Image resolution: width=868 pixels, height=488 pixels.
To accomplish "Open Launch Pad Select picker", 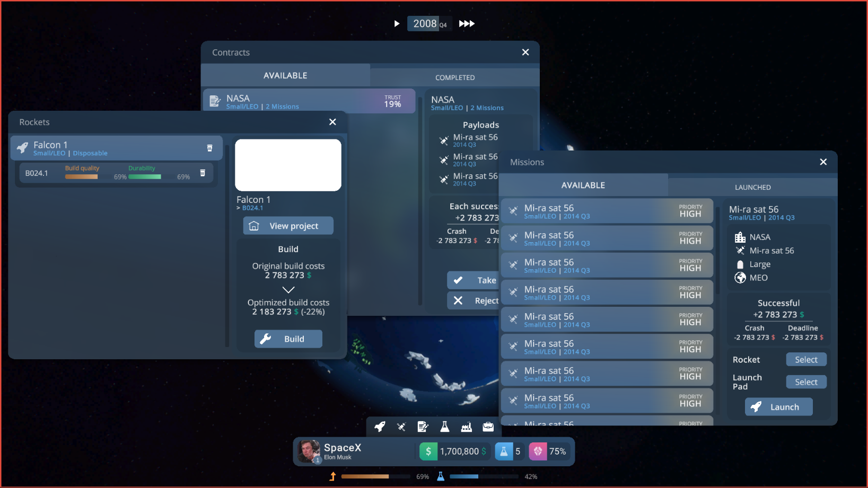I will [x=805, y=382].
